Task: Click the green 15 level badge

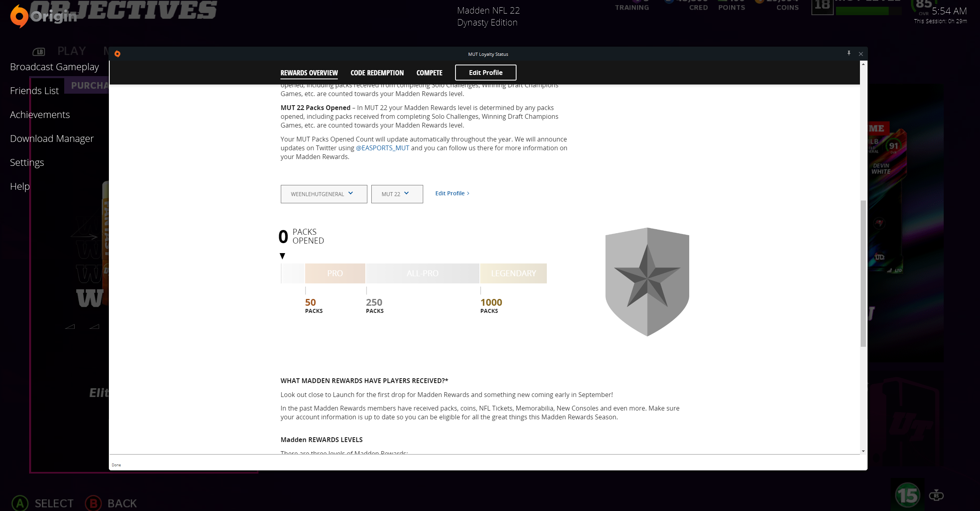Action: (x=907, y=495)
